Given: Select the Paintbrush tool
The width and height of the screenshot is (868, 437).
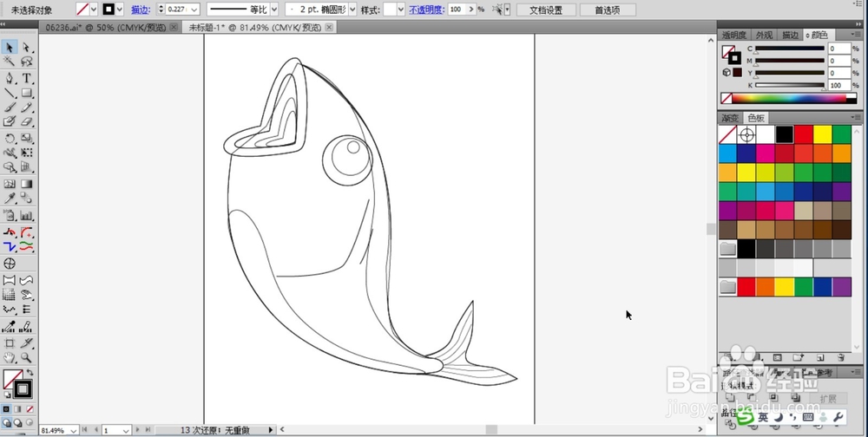Looking at the screenshot, I should tap(10, 107).
